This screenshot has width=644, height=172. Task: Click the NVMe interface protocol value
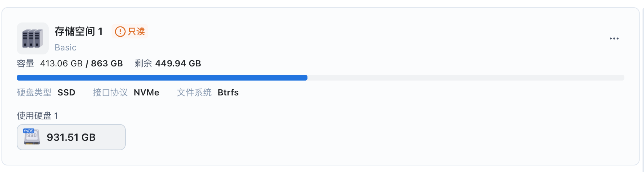pos(146,93)
